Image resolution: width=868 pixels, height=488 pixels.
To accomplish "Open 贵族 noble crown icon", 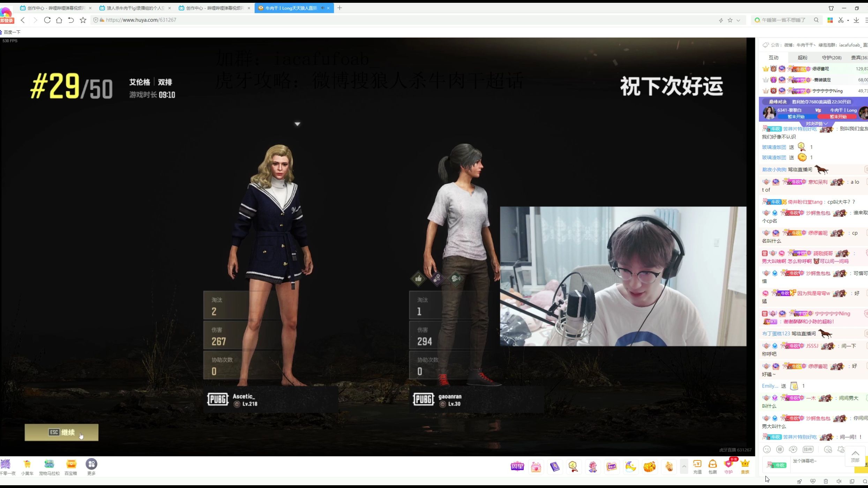I will (x=745, y=467).
